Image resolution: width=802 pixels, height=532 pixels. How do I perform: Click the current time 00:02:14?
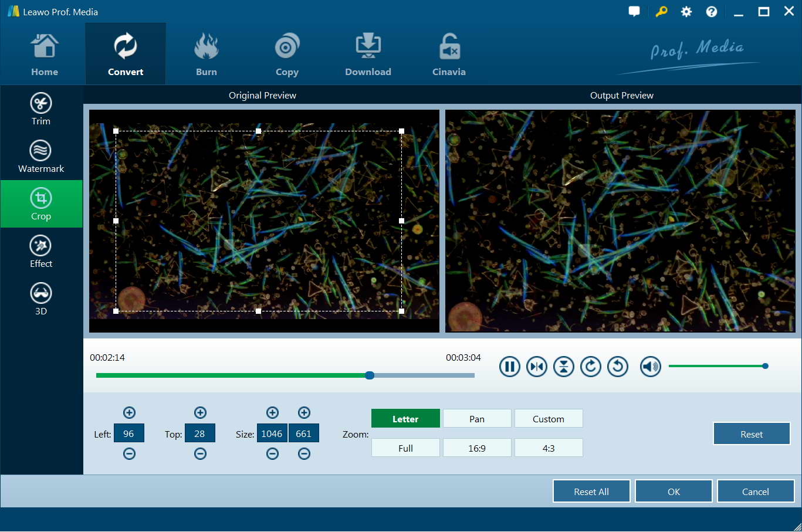[107, 357]
